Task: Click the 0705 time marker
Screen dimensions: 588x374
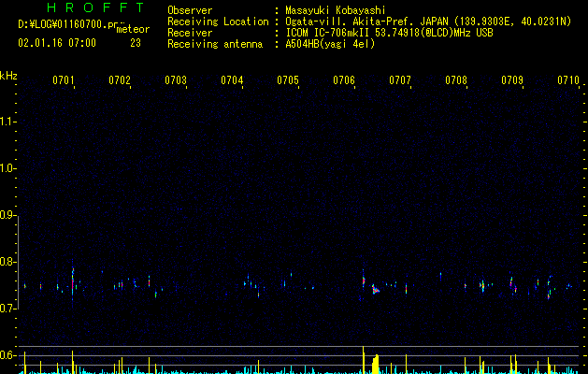Action: (x=288, y=79)
